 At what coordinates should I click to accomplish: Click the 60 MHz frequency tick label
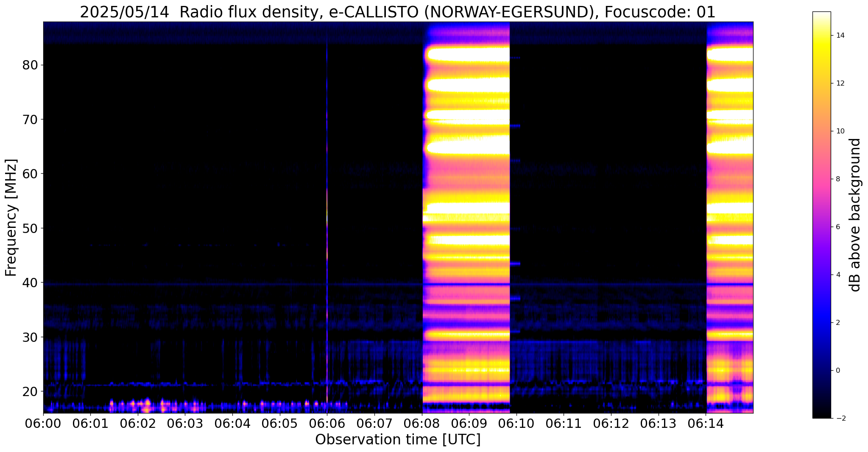(31, 174)
